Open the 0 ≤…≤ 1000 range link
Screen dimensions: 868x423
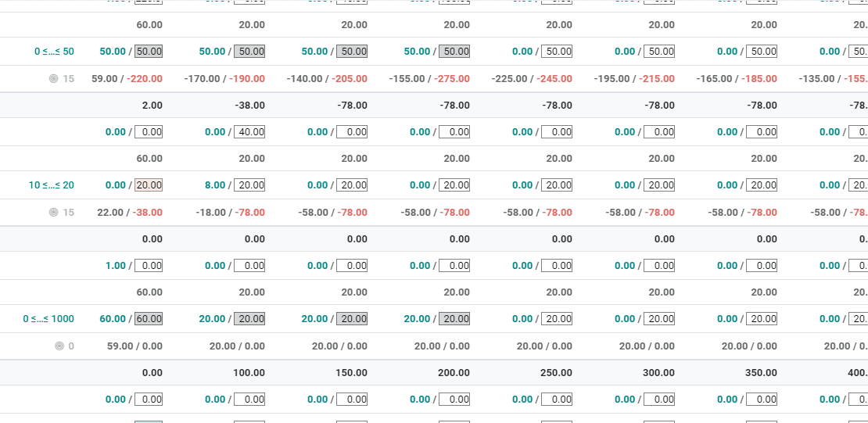(x=48, y=319)
